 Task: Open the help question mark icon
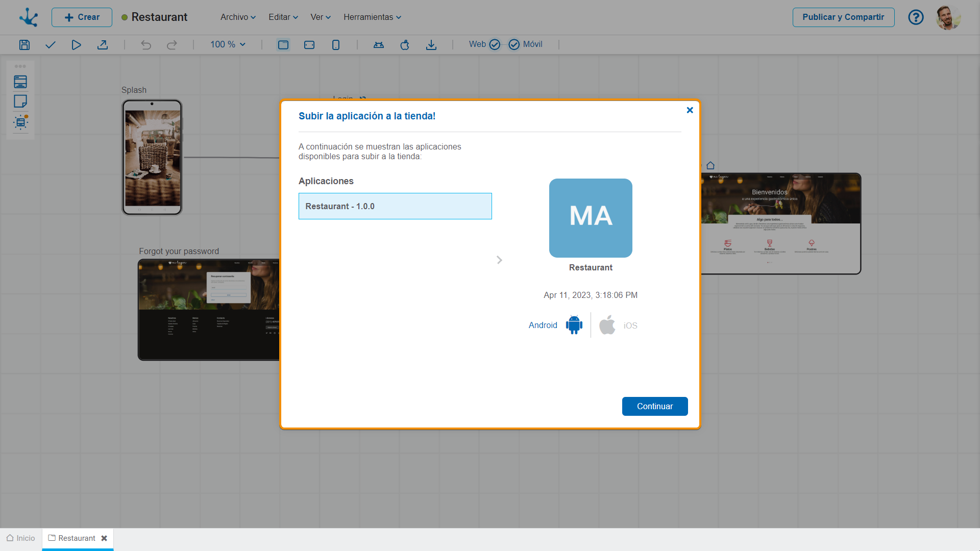click(916, 17)
